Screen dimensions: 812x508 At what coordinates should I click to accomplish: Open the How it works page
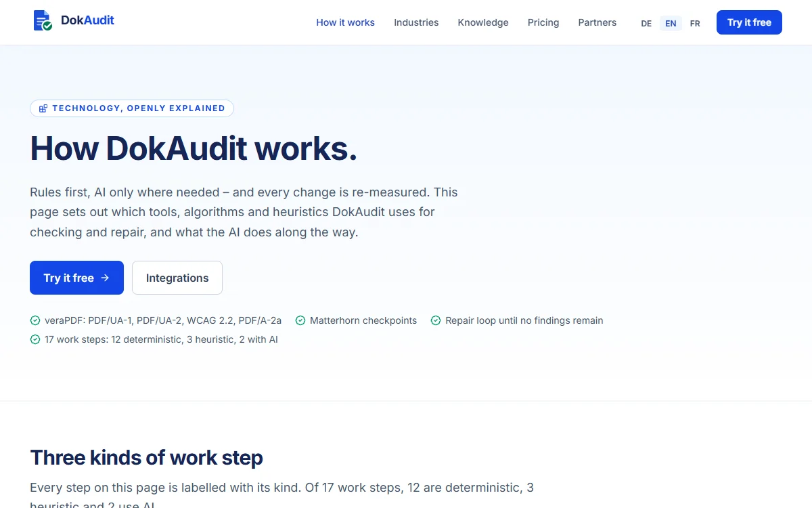[x=345, y=22]
